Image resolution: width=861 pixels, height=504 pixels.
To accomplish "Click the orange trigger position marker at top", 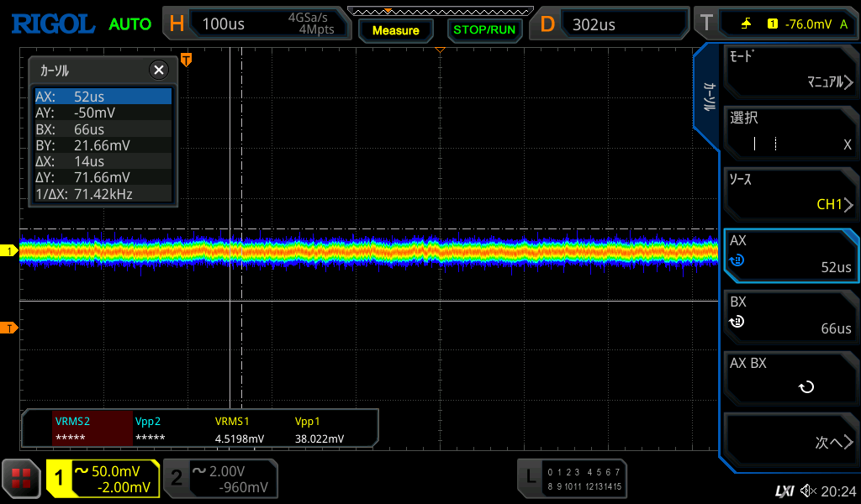I will coord(186,60).
